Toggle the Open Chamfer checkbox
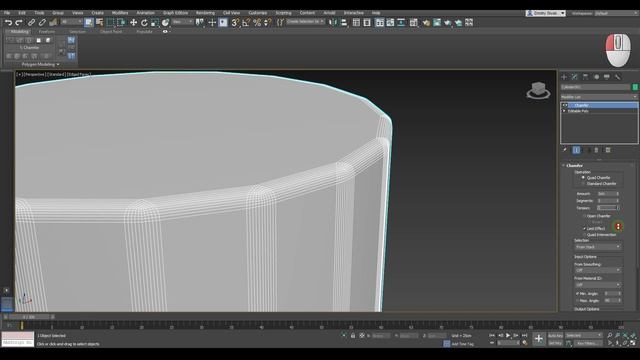Image resolution: width=640 pixels, height=360 pixels. [584, 216]
